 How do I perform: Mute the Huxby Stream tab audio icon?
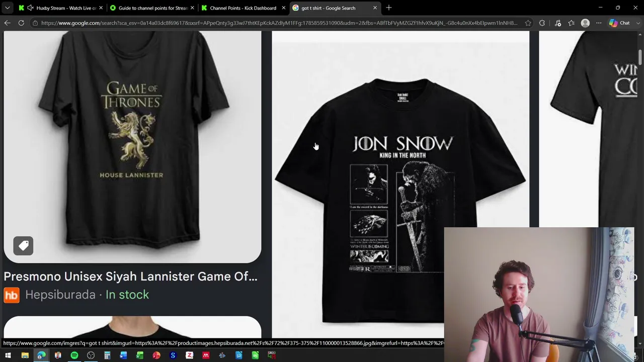point(30,8)
